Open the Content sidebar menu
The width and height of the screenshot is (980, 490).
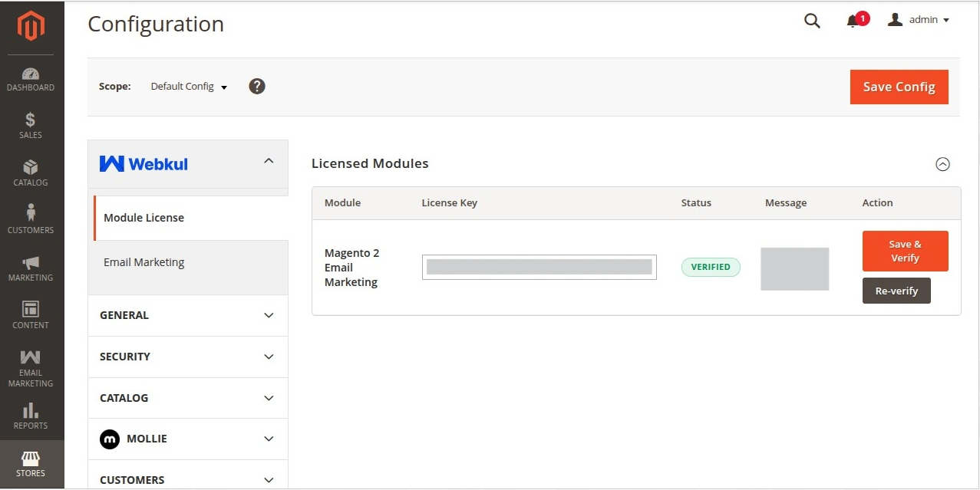(x=31, y=317)
